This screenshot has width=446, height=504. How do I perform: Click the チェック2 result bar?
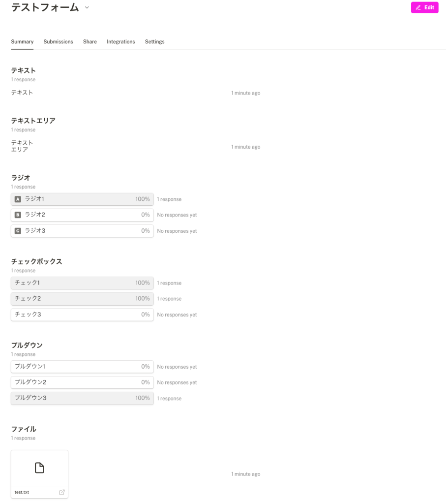point(82,299)
